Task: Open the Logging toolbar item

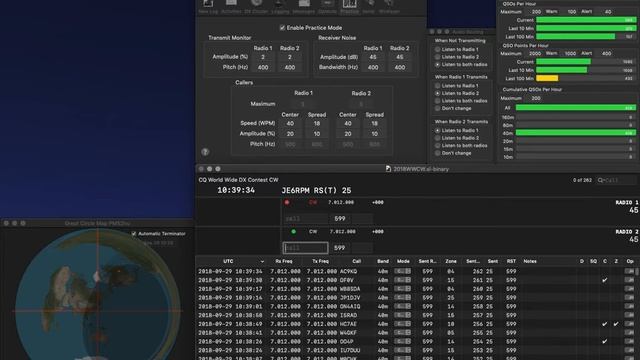Action: click(x=280, y=7)
